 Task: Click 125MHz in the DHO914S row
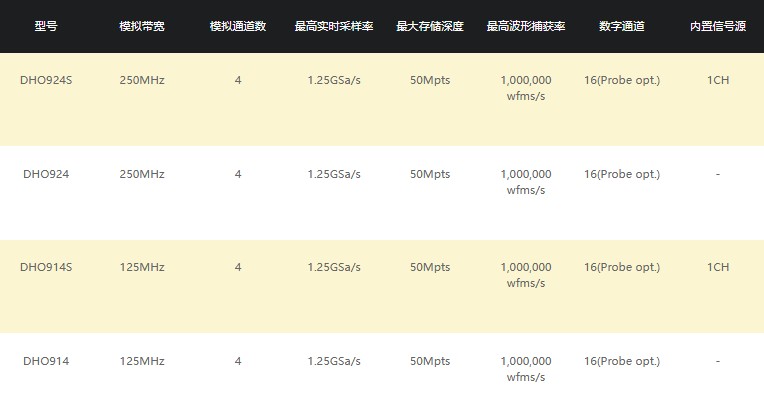pos(142,267)
